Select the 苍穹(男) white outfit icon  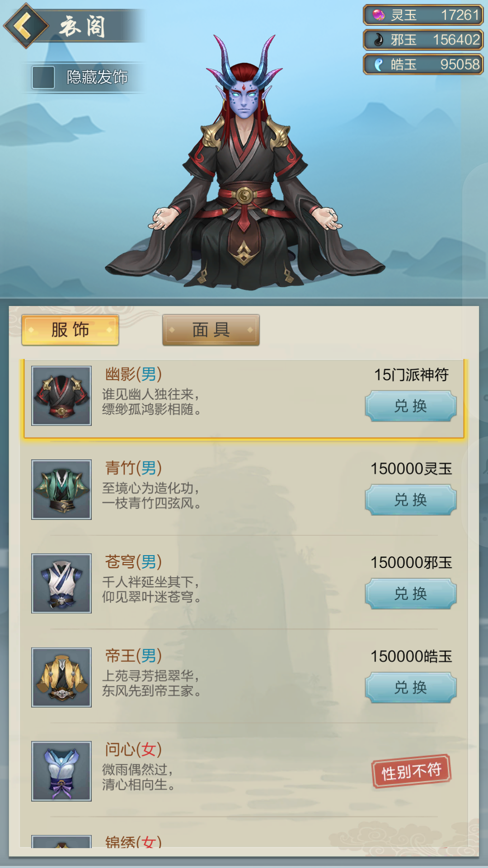[61, 583]
